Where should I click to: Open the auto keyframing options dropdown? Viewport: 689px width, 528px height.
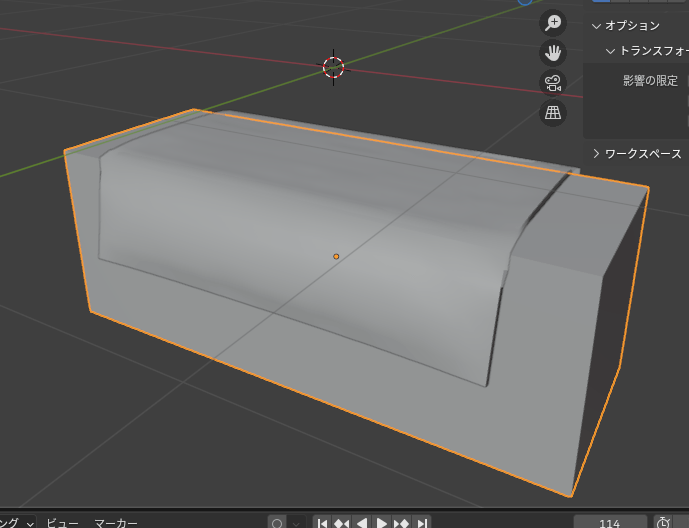click(x=297, y=522)
